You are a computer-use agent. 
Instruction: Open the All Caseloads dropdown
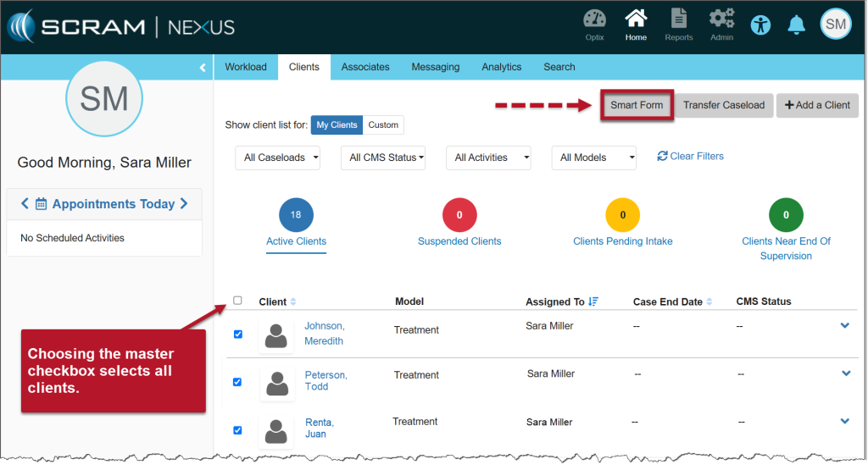[277, 158]
